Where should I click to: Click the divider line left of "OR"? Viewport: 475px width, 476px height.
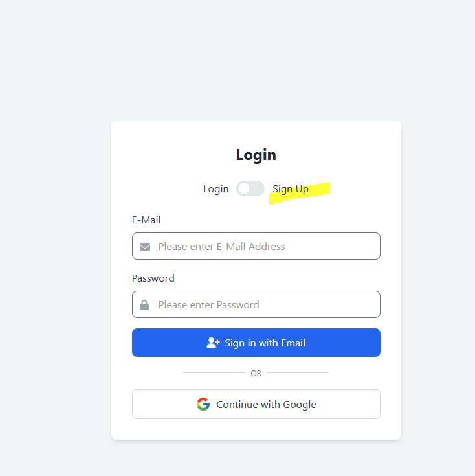point(214,373)
